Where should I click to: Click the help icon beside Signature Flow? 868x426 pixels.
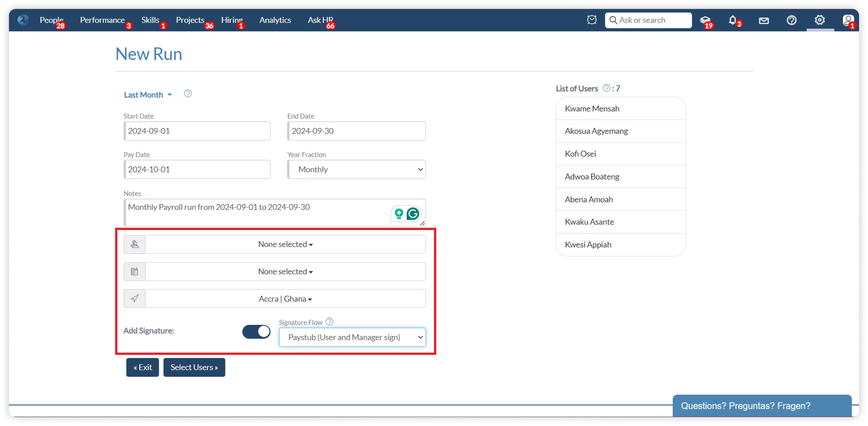pyautogui.click(x=330, y=322)
